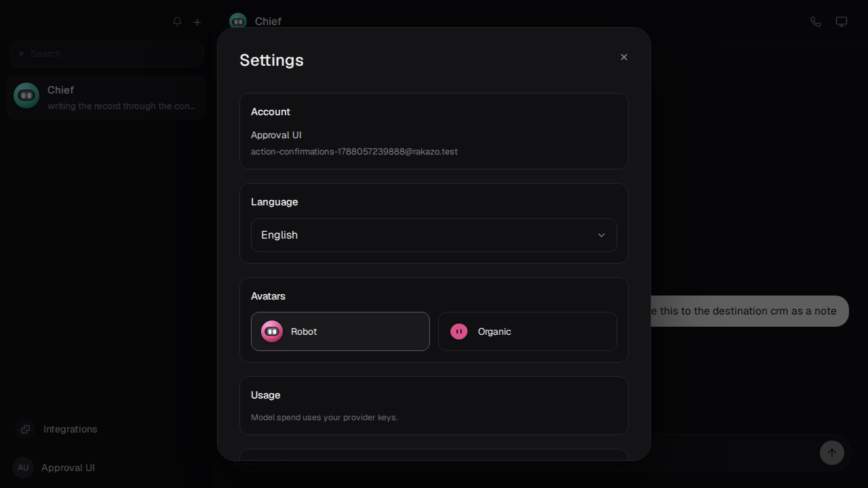Click the AU profile avatar
868x488 pixels.
coord(23,468)
